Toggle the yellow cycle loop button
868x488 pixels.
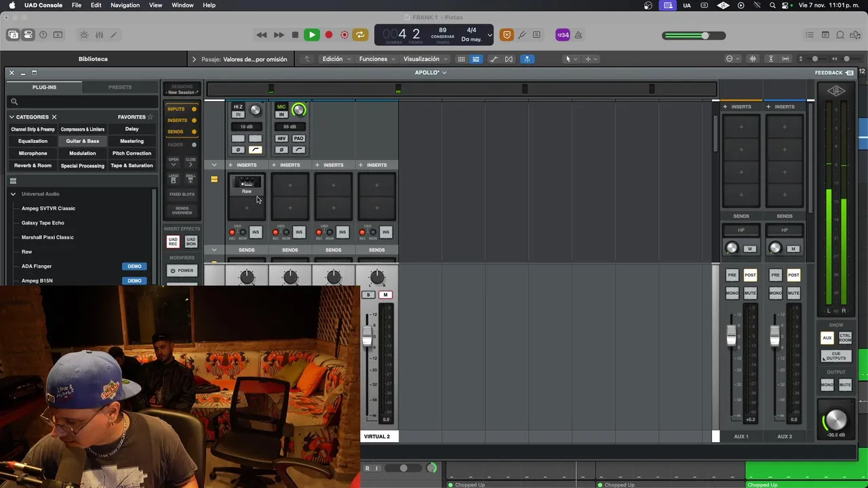(360, 35)
